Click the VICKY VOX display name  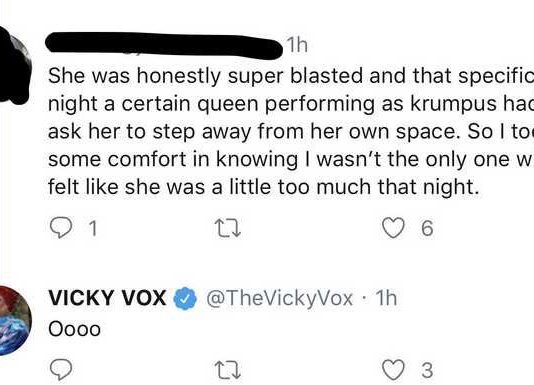pyautogui.click(x=107, y=298)
